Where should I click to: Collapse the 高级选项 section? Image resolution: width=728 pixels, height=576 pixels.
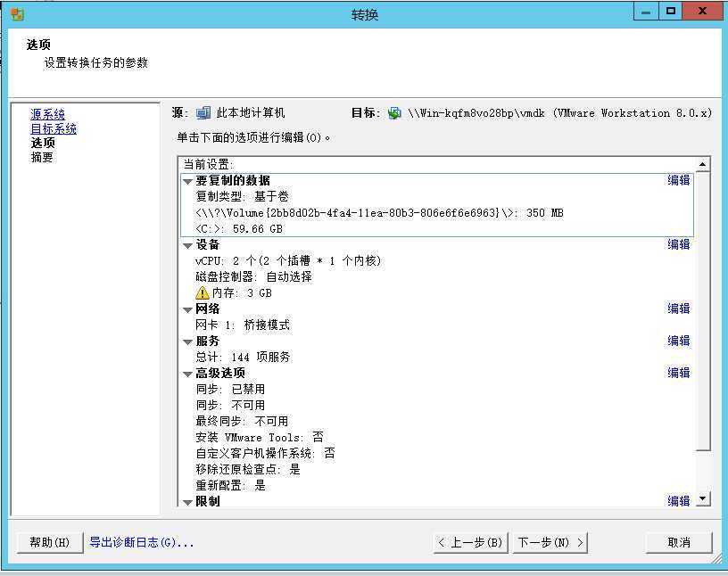(x=187, y=374)
